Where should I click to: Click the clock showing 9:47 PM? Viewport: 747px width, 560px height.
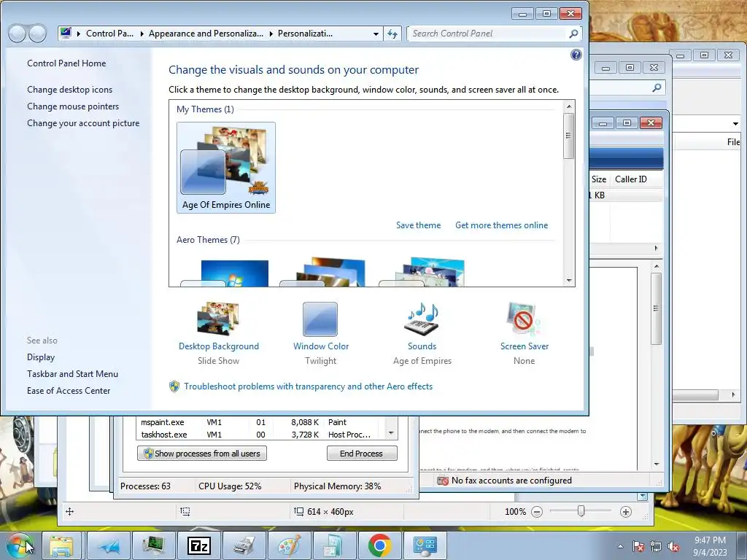pyautogui.click(x=710, y=546)
